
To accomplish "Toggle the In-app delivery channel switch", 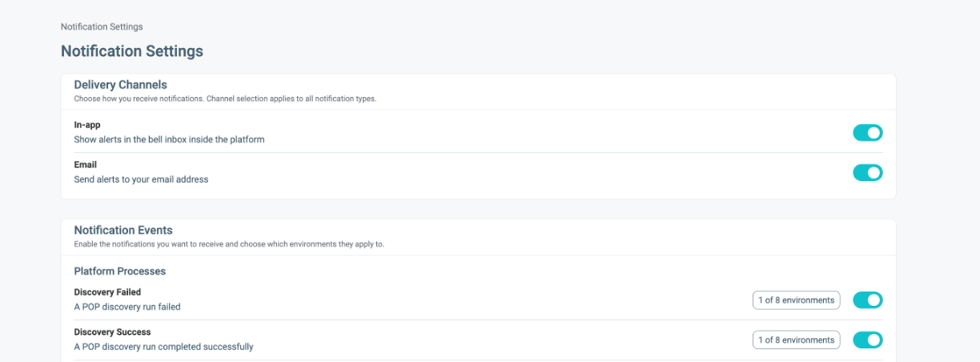I will tap(868, 133).
